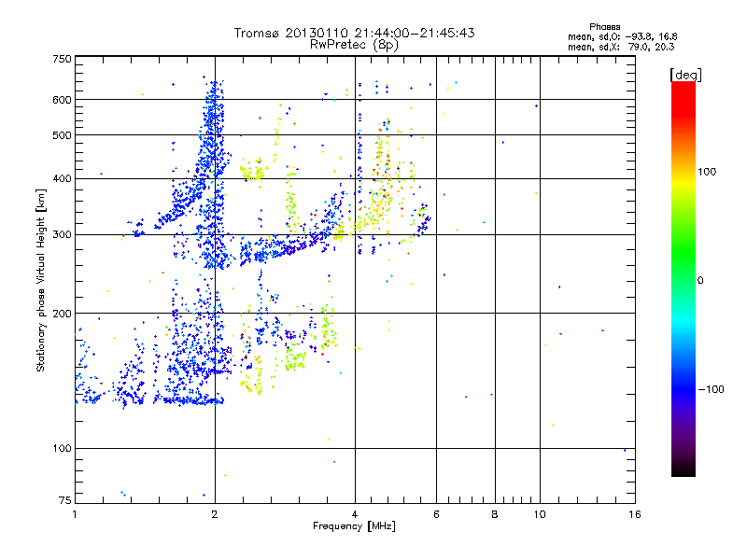Image resolution: width=747 pixels, height=560 pixels.
Task: Click the '[deg]' colorbar unit label
Action: (x=685, y=76)
